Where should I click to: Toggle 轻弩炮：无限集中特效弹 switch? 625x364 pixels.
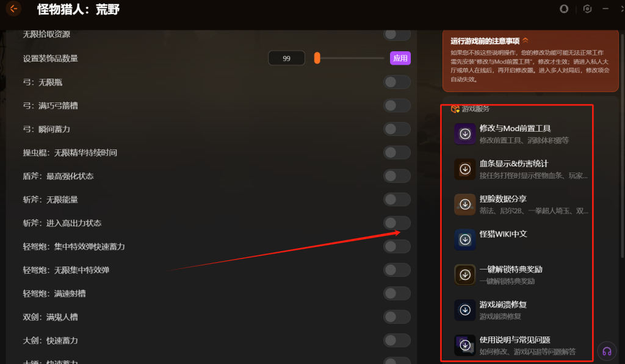point(397,270)
